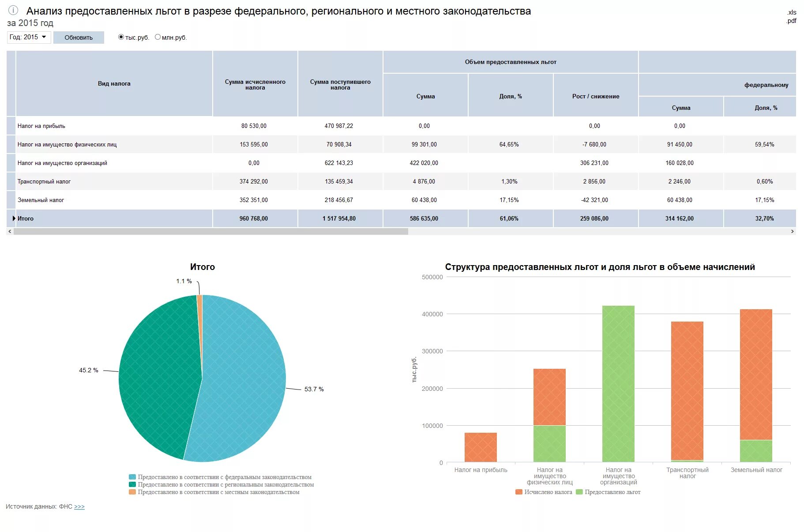
Task: Click the Структура предоставленных льгот chart title
Action: pos(600,267)
